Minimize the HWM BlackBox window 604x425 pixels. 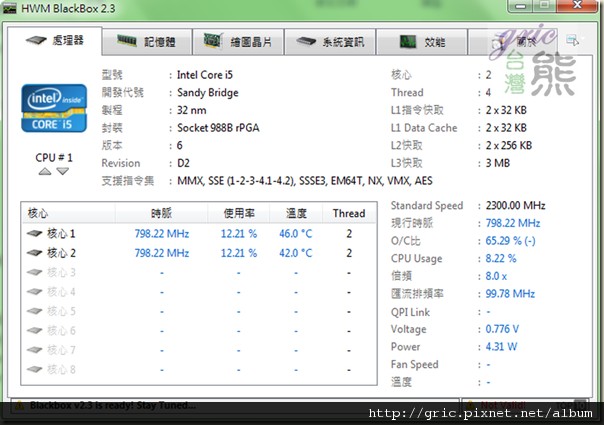[x=520, y=6]
